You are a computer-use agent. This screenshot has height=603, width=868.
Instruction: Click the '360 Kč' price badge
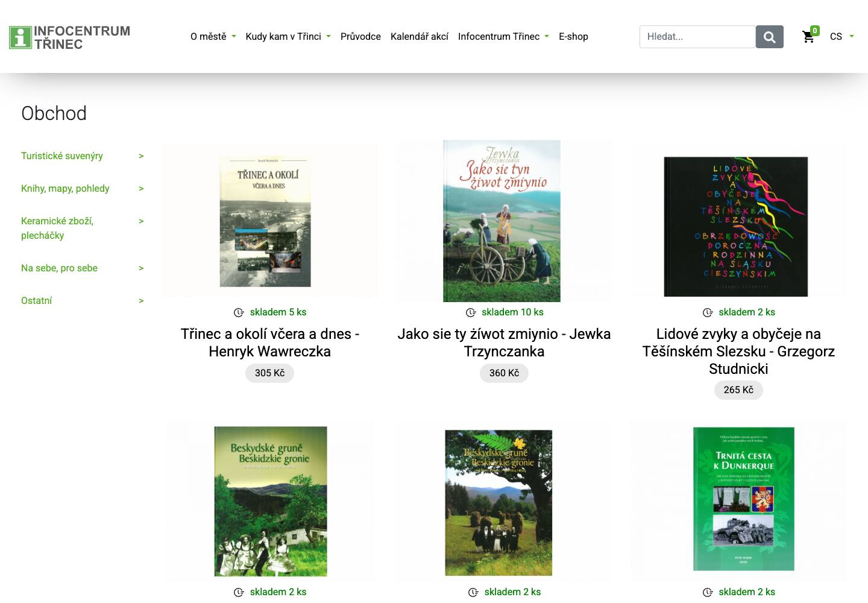click(x=504, y=373)
